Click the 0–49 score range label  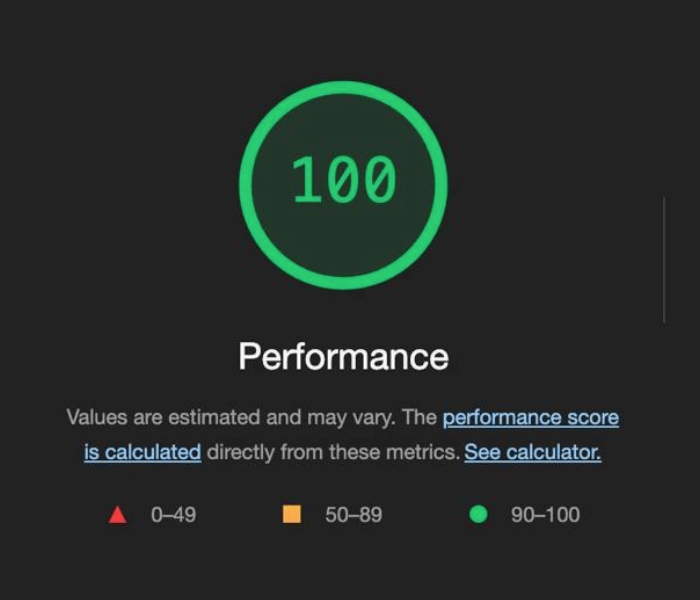pos(173,515)
